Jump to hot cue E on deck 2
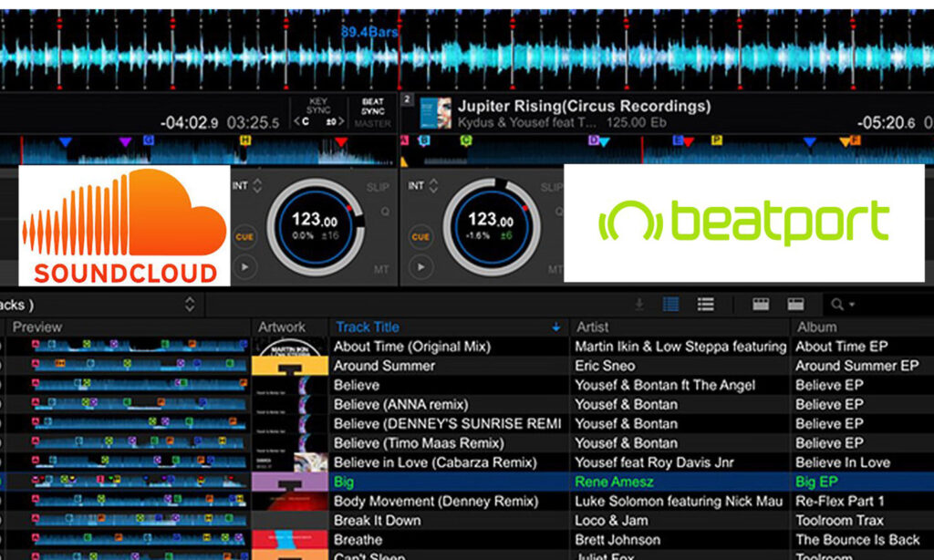This screenshot has width=934, height=560. click(x=678, y=140)
